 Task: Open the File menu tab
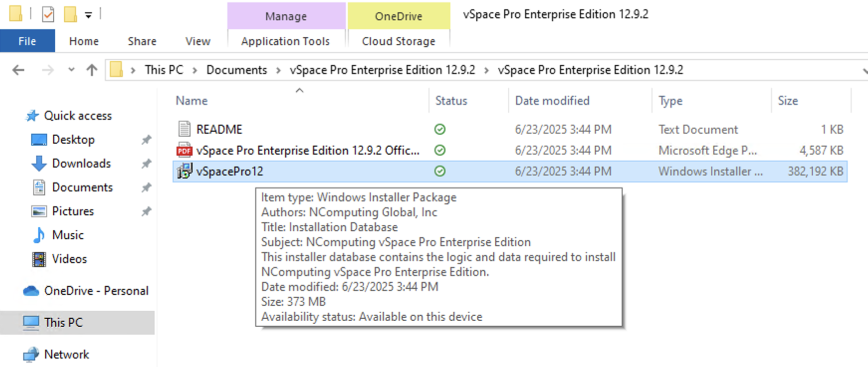tap(27, 41)
